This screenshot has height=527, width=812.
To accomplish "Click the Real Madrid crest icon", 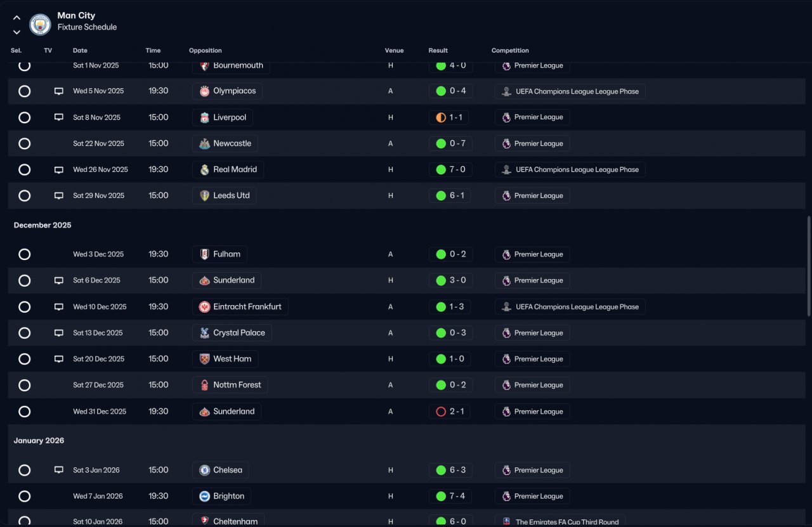I will [204, 170].
